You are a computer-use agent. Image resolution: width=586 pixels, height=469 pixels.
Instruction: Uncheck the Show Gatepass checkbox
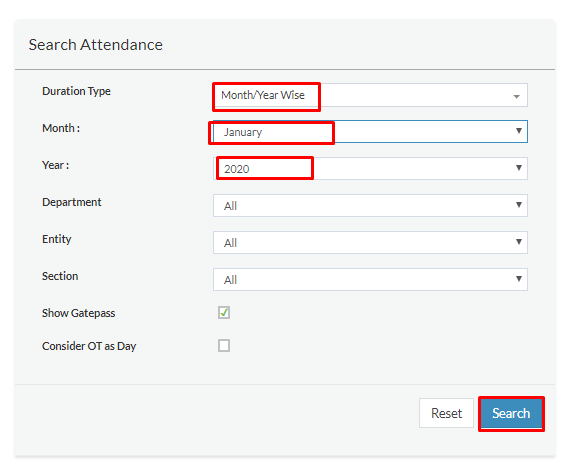[224, 312]
